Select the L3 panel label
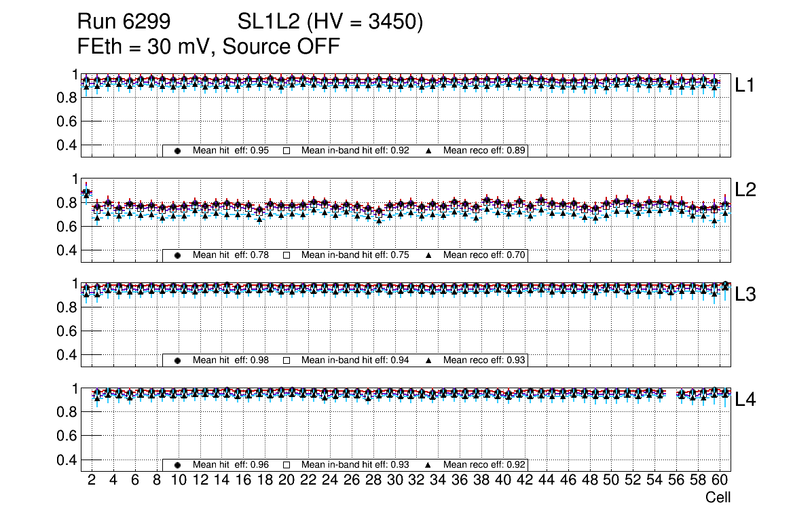The width and height of the screenshot is (812, 524). pos(745,295)
